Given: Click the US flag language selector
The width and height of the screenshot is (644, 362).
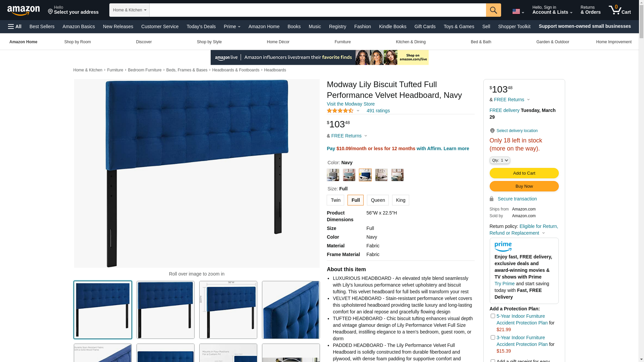Looking at the screenshot, I should point(518,11).
